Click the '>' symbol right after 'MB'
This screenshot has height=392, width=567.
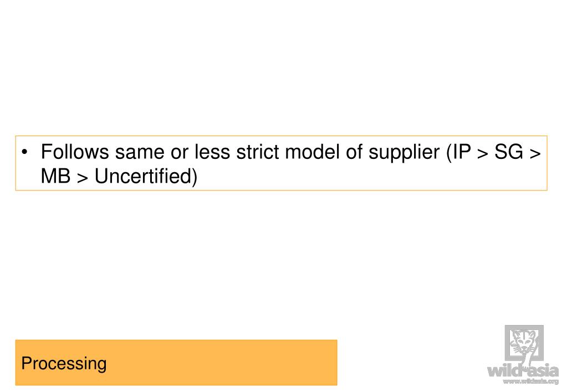83,178
